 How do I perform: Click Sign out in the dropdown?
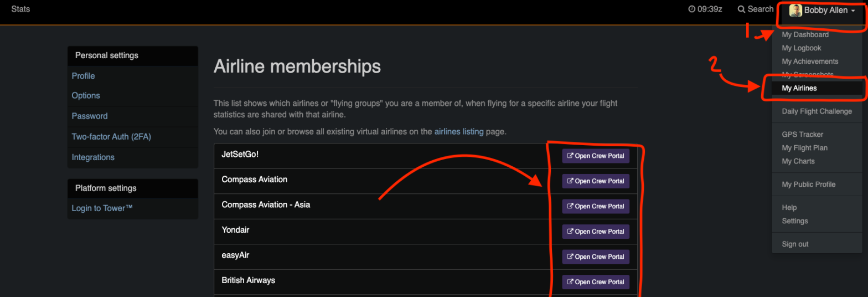(x=795, y=244)
